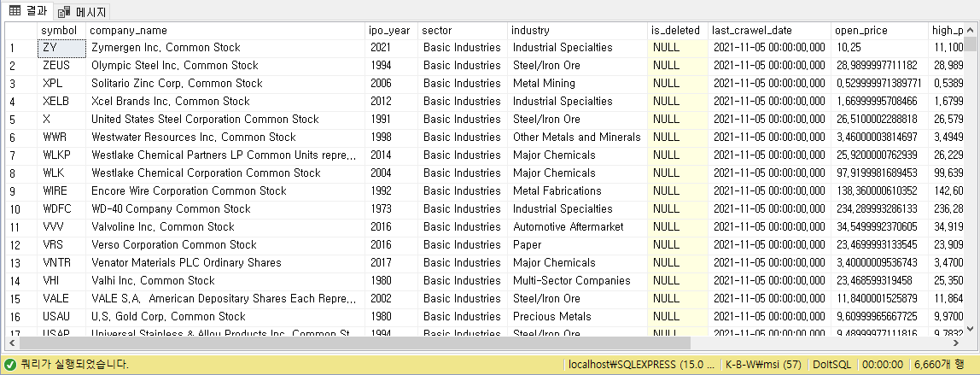
Task: Click the XPL symbol cell
Action: click(x=61, y=83)
